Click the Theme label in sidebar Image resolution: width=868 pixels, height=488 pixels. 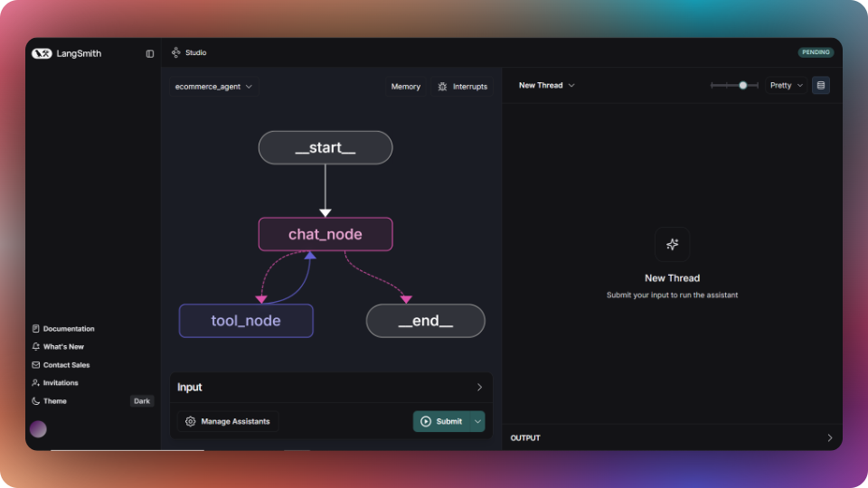[55, 401]
